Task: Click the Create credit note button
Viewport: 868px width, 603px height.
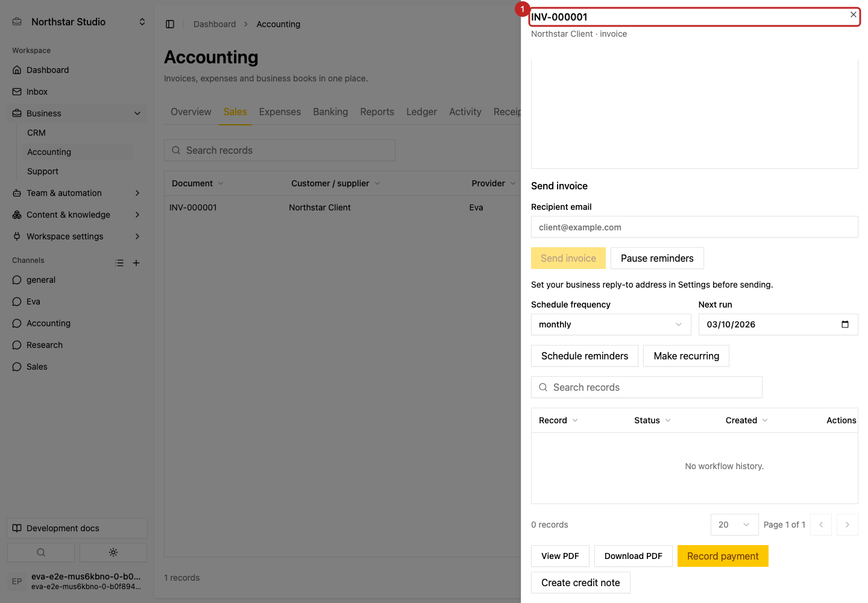Action: 580,582
